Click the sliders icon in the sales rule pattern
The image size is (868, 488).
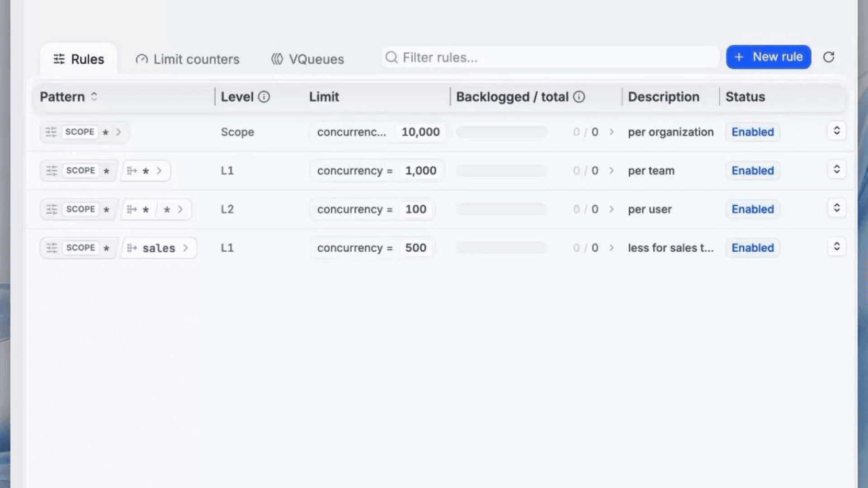(x=52, y=248)
